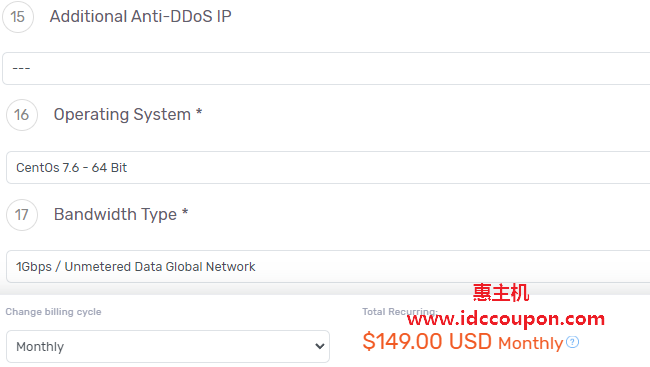Select the Bandwidth Type heading text
The image size is (650, 367).
click(115, 214)
